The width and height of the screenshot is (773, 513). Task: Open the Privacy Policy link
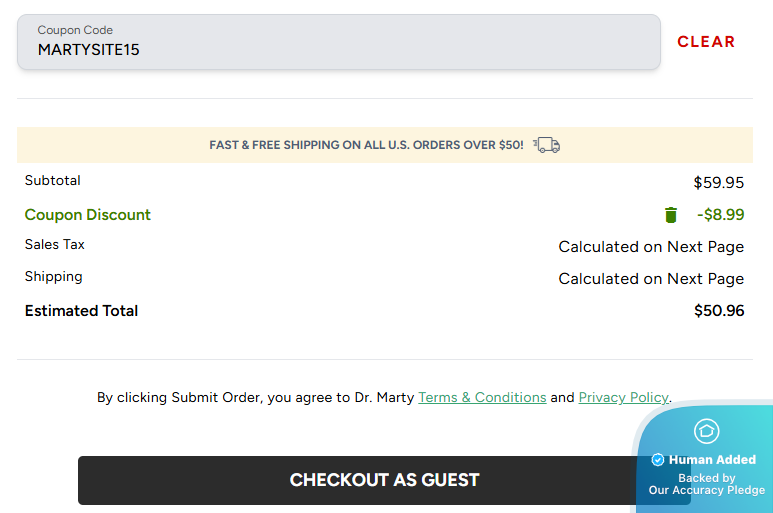point(623,397)
